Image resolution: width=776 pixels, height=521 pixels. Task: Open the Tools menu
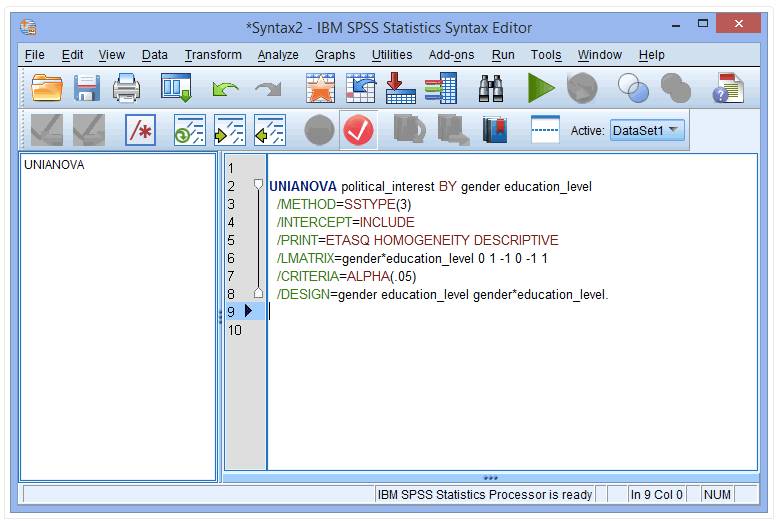click(546, 55)
